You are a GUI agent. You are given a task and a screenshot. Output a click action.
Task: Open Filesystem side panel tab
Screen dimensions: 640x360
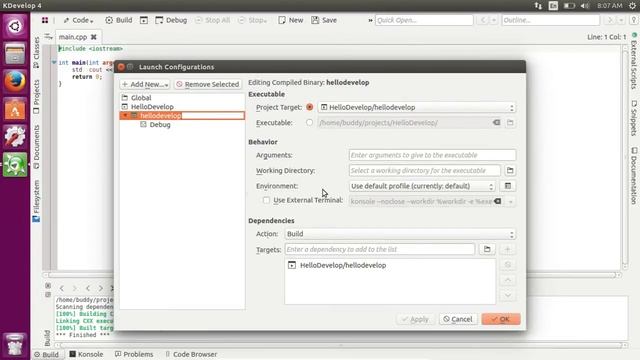coord(36,201)
